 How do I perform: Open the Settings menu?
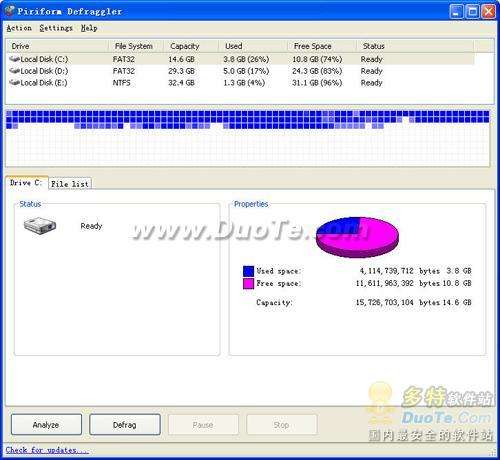pos(56,28)
